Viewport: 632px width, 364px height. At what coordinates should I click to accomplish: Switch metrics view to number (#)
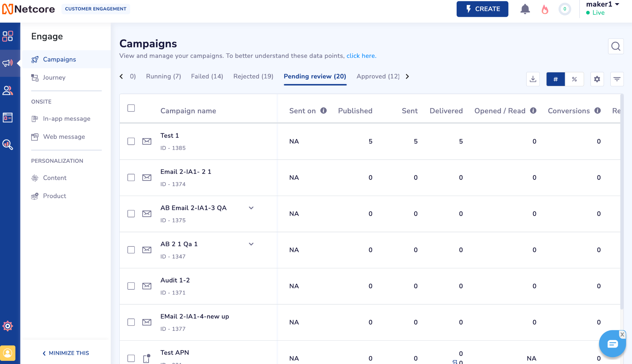(556, 79)
